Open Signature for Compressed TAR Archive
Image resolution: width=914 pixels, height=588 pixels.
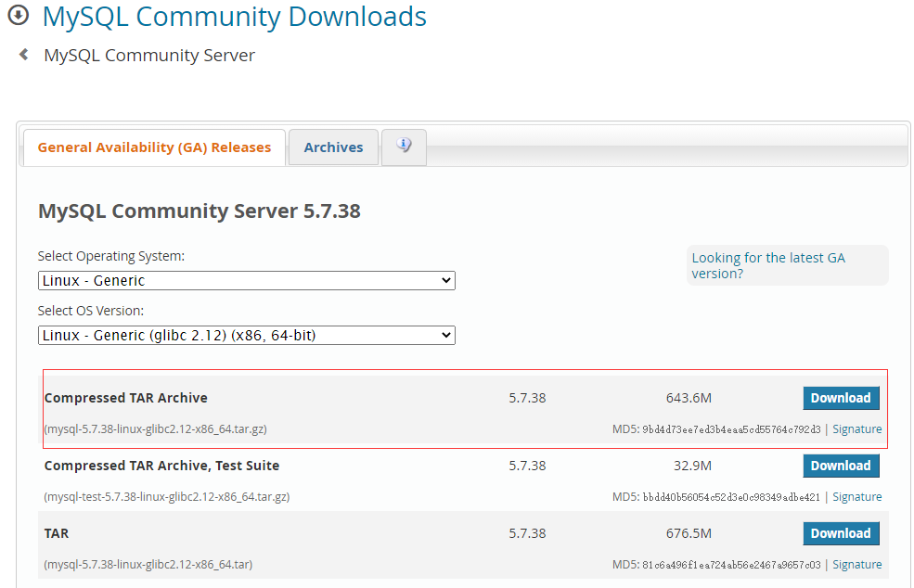point(856,428)
